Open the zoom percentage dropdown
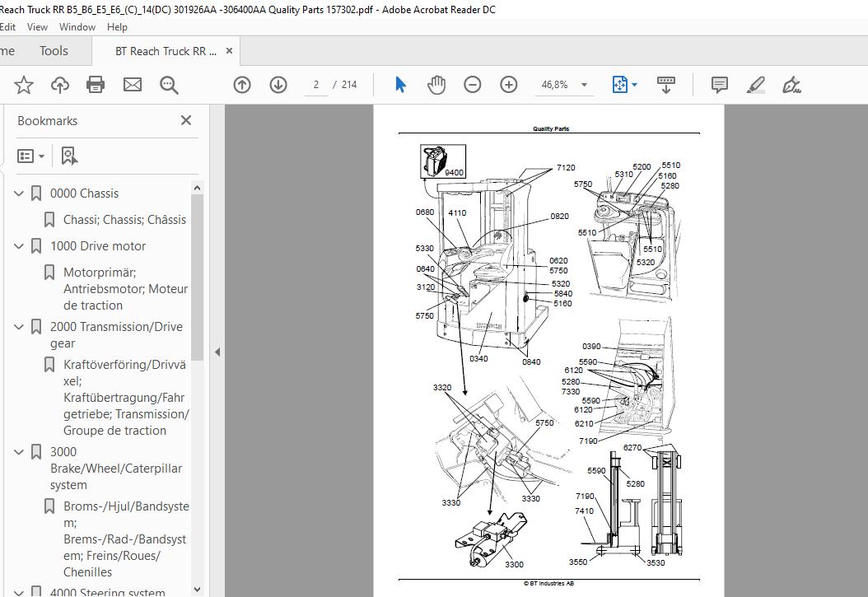Screen dimensions: 868x597 pos(584,85)
